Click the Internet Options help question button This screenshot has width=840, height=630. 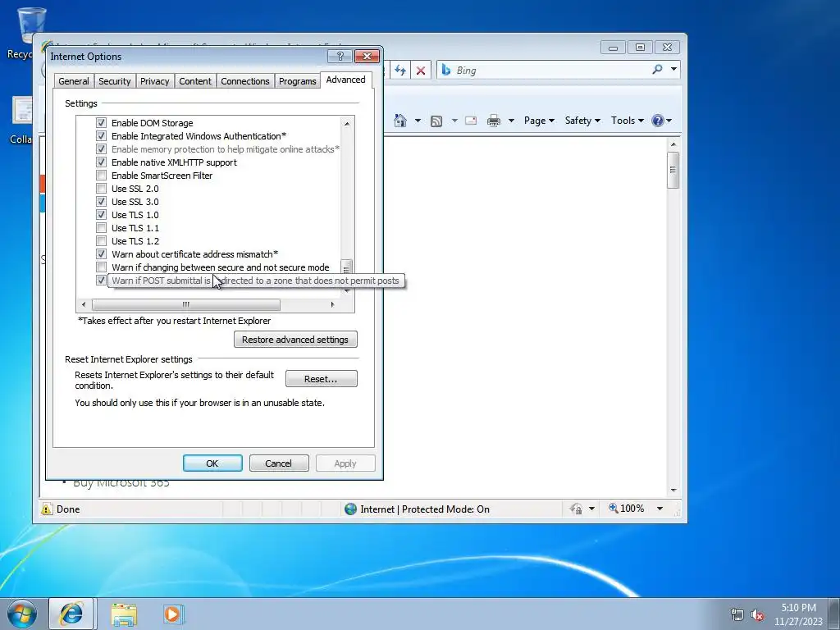[x=340, y=57]
